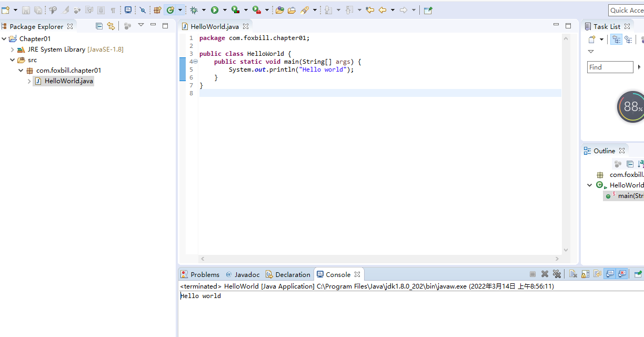The height and width of the screenshot is (337, 644).
Task: Click the New Java Package icon
Action: click(157, 10)
